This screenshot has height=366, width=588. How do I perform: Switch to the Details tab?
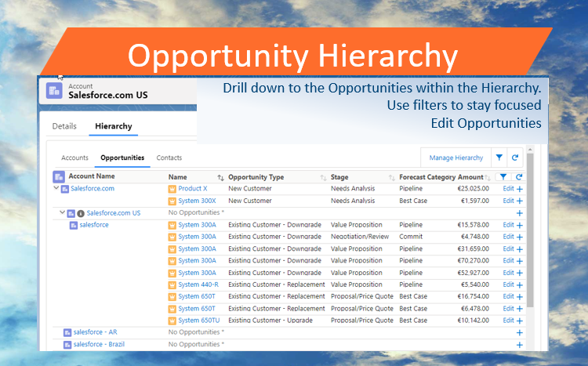64,126
